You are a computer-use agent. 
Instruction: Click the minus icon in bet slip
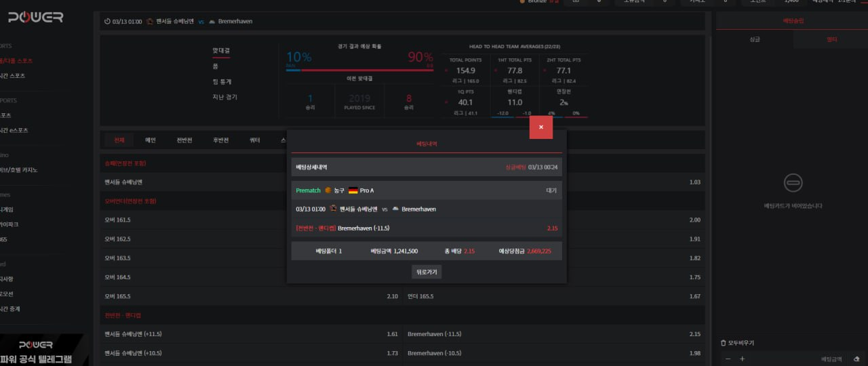pyautogui.click(x=728, y=359)
